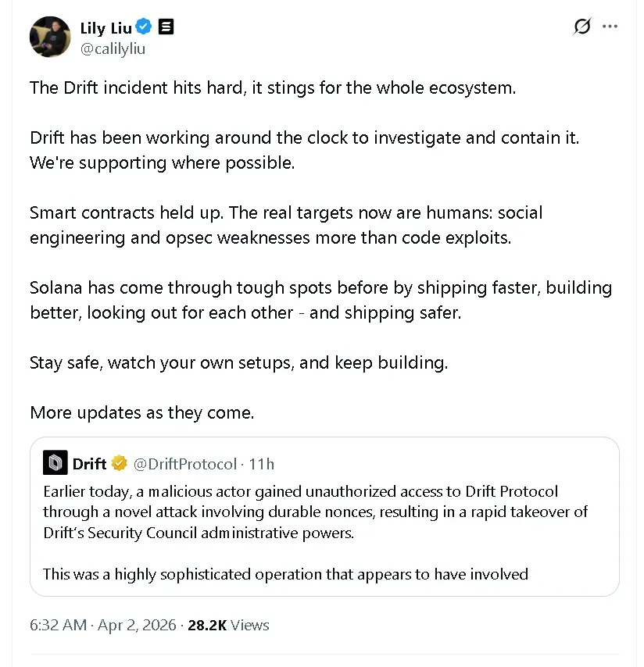644x667 pixels.
Task: Click the affiliation badge beside Lily Liu's name
Action: coord(166,27)
